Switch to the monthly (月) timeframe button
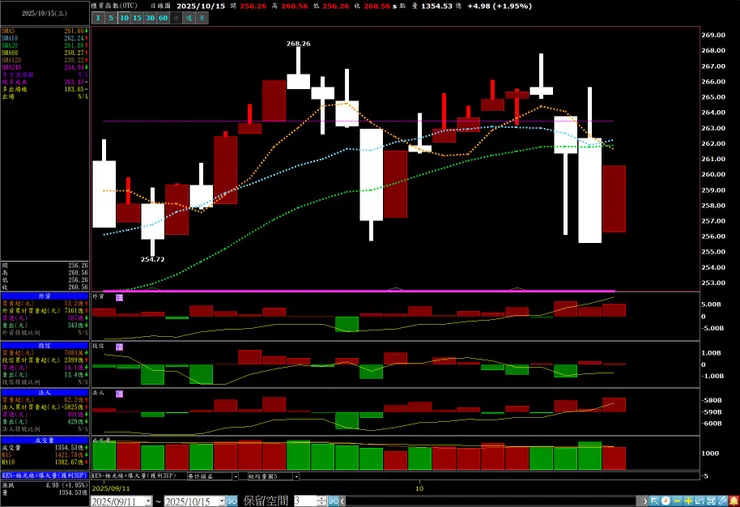 (202, 18)
